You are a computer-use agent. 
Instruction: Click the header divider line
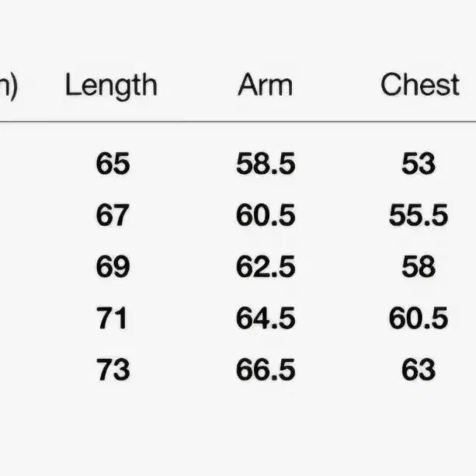[238, 121]
